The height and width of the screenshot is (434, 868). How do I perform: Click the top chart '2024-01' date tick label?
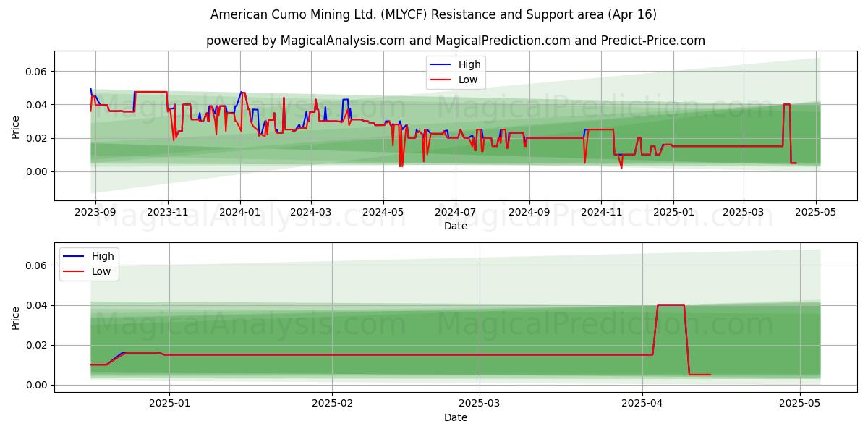(x=240, y=213)
